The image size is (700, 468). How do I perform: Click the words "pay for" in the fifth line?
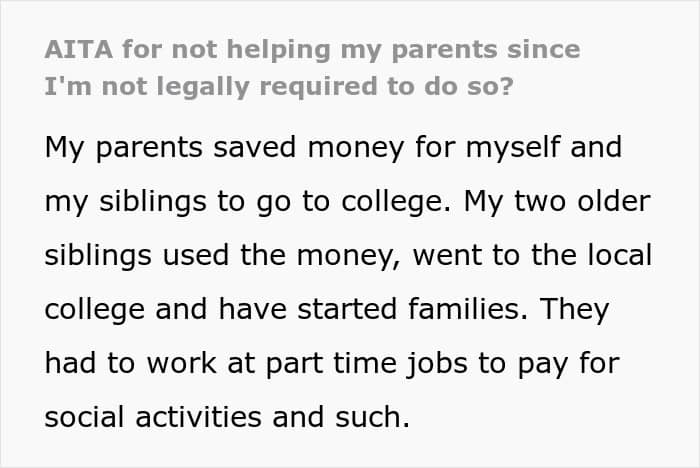(569, 364)
